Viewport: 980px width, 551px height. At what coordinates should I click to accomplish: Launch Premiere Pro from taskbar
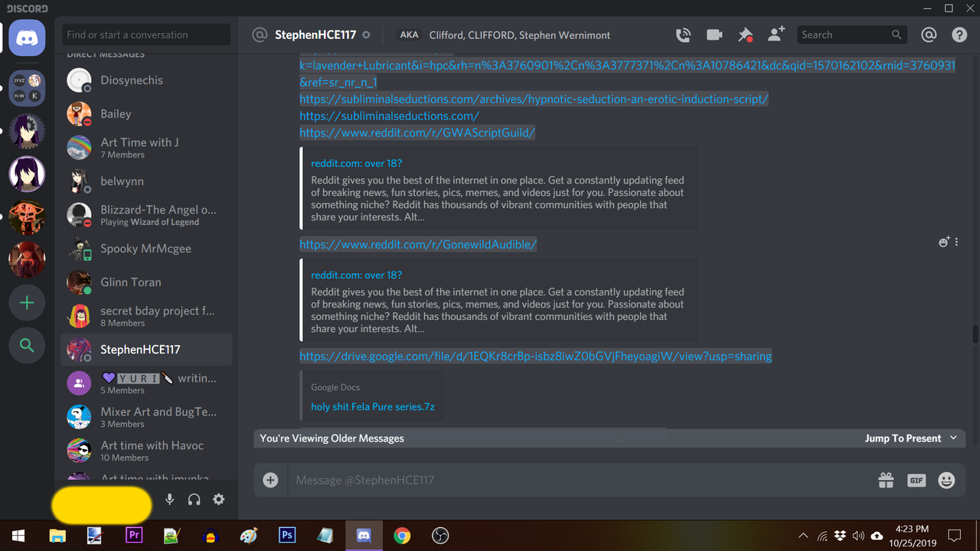[134, 536]
